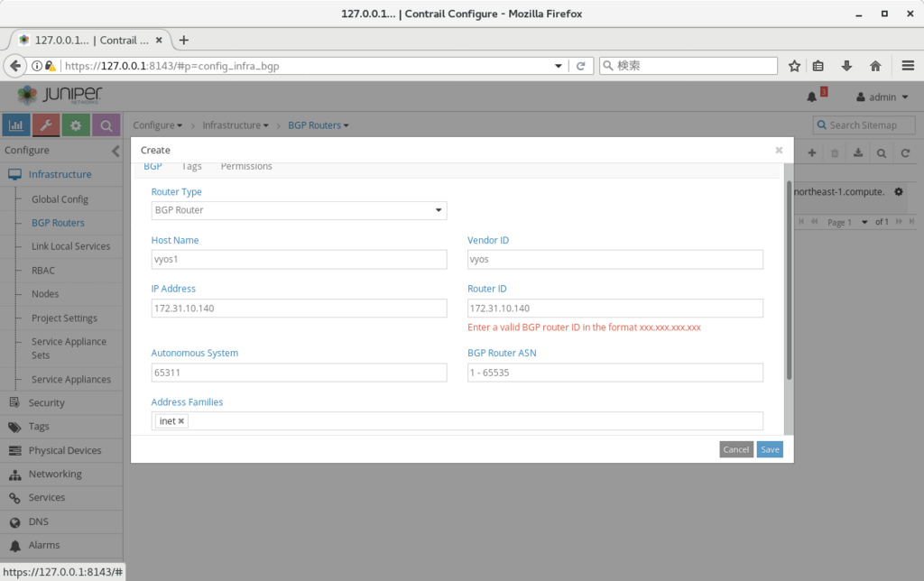
Task: Click the Cancel button
Action: [736, 449]
